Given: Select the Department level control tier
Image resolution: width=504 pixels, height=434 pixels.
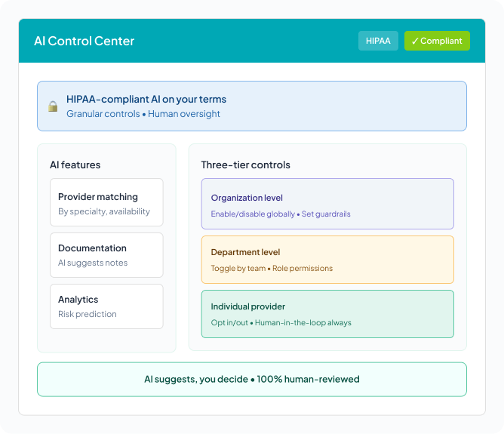Looking at the screenshot, I should click(327, 260).
